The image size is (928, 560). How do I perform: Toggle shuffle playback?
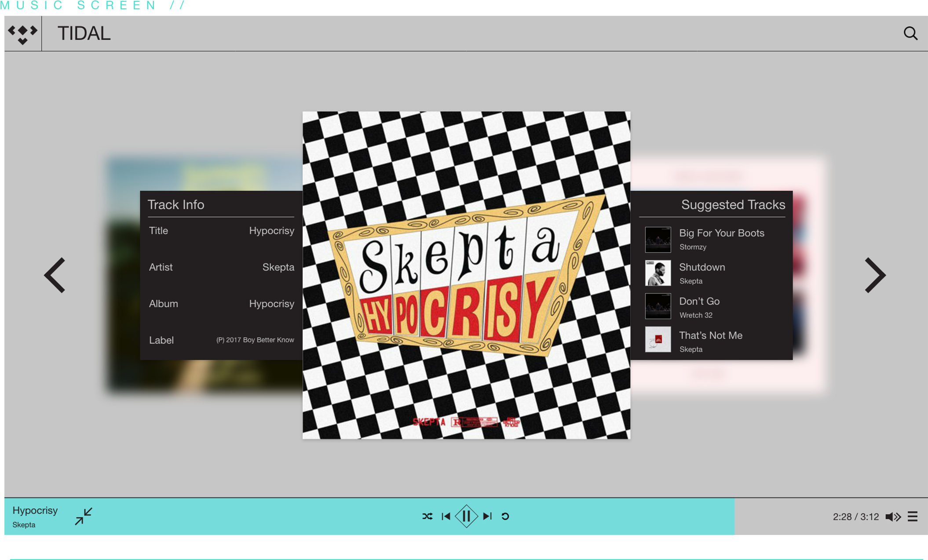click(x=427, y=516)
